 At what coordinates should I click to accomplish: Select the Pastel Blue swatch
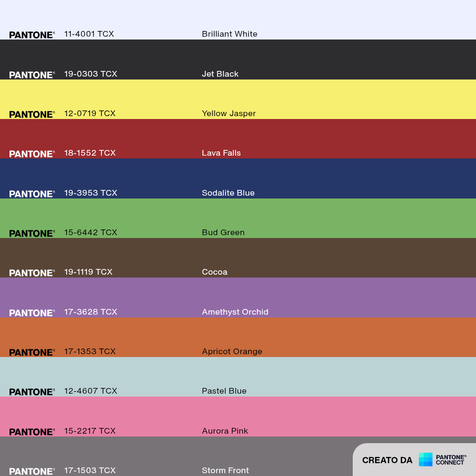(x=238, y=377)
